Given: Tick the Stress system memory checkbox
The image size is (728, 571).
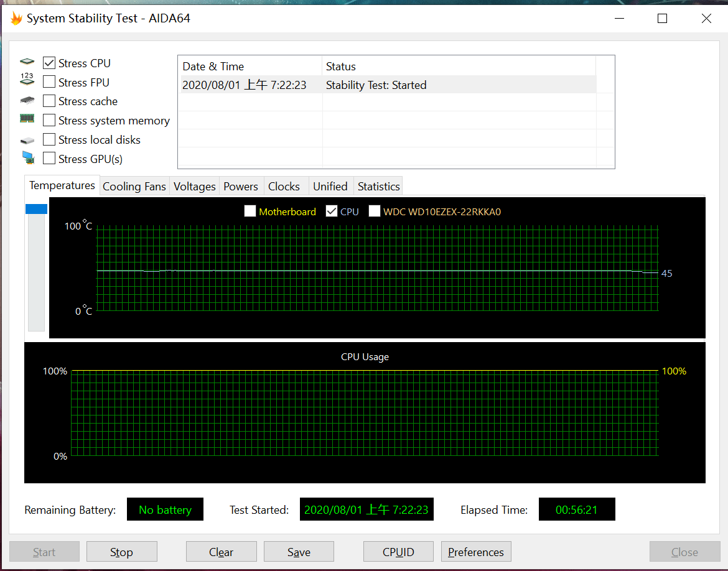Looking at the screenshot, I should click(49, 120).
